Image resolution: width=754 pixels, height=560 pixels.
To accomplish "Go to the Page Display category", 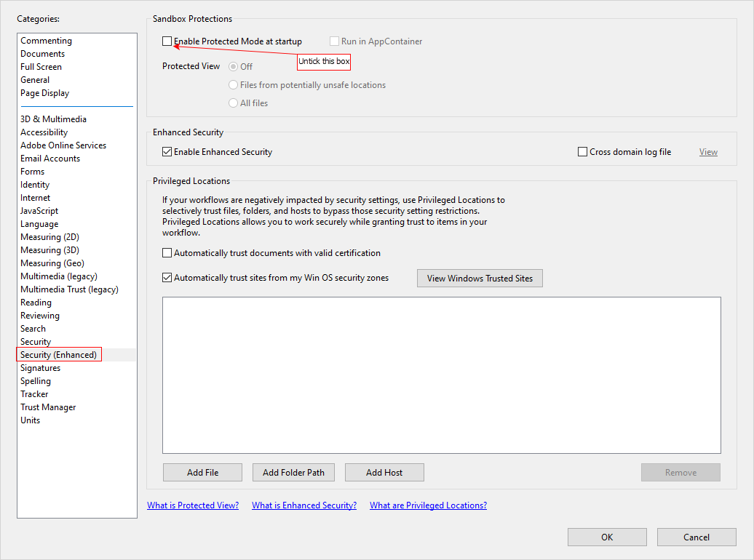I will click(44, 93).
